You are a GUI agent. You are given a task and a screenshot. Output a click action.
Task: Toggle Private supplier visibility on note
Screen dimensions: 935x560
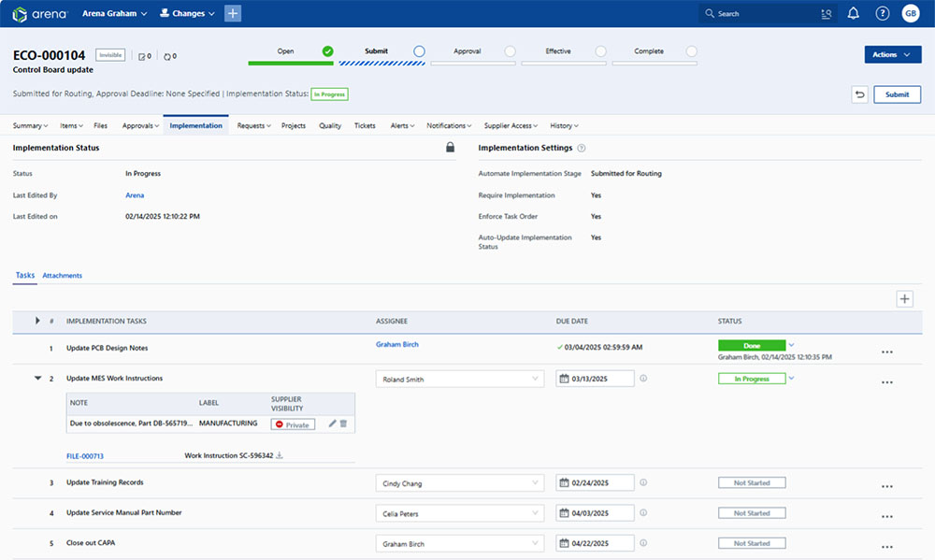pos(293,424)
